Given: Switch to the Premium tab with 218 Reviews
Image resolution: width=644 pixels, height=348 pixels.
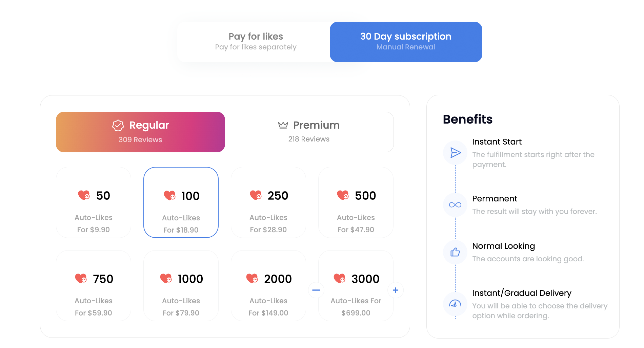Looking at the screenshot, I should click(309, 132).
